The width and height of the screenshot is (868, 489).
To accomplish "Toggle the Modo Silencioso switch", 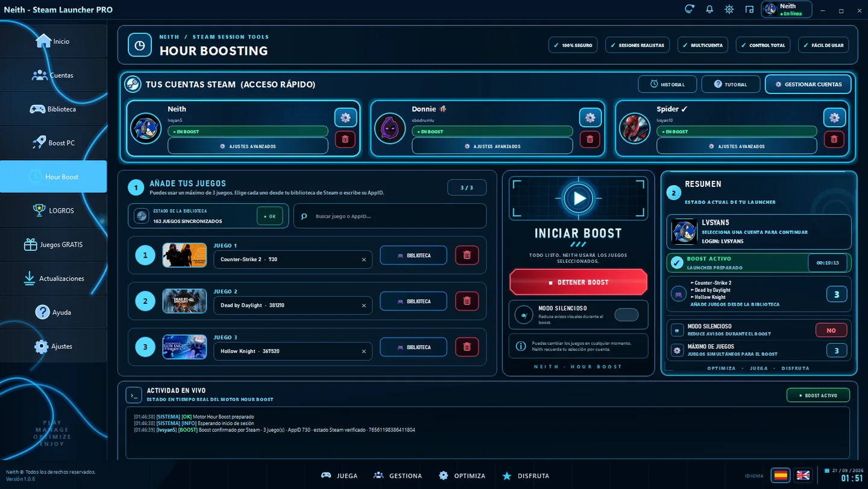I will [626, 315].
